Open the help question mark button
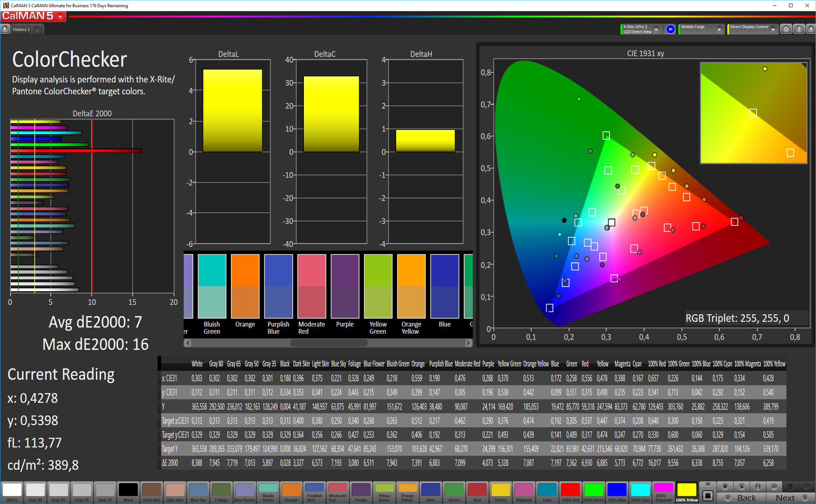Viewport: 816px width, 504px height. [x=799, y=29]
